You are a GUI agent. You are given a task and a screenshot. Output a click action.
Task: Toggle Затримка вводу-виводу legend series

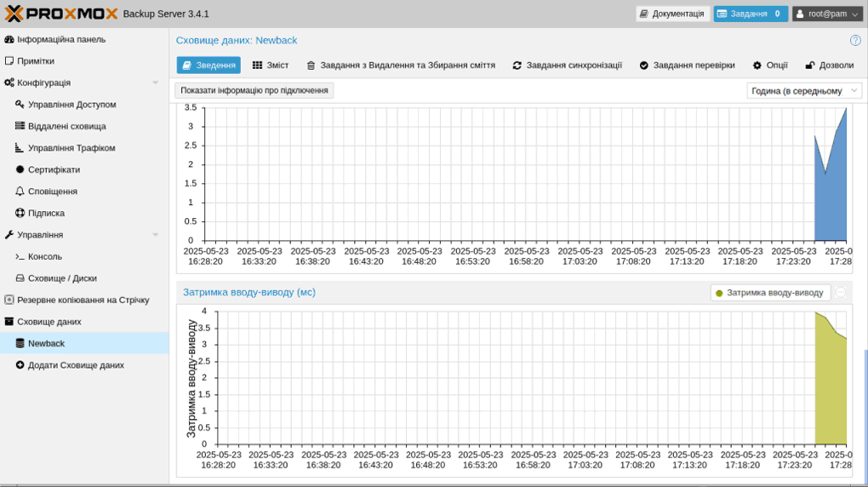coord(770,293)
